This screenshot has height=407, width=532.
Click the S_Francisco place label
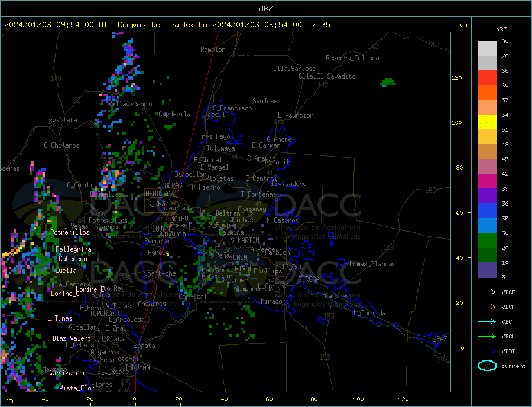tap(232, 108)
